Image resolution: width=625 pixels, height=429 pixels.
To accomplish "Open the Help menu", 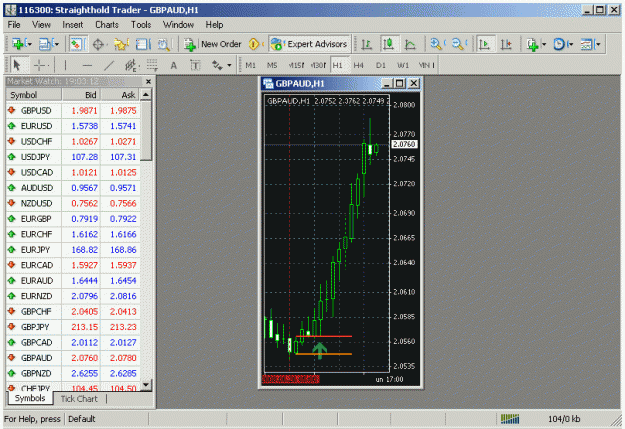I will (214, 25).
